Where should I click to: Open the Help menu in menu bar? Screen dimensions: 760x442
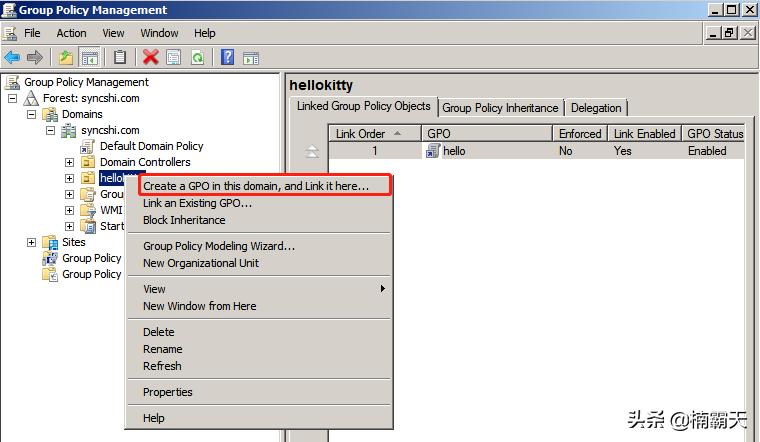[205, 33]
